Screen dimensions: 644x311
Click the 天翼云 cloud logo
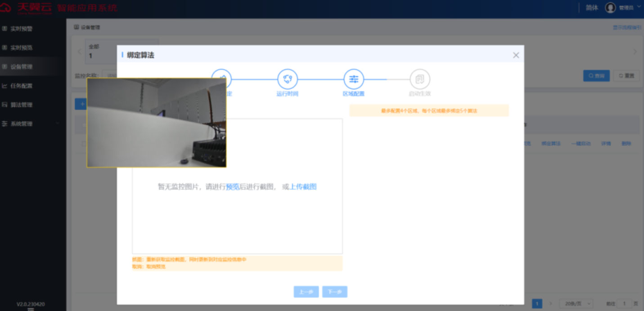click(6, 8)
